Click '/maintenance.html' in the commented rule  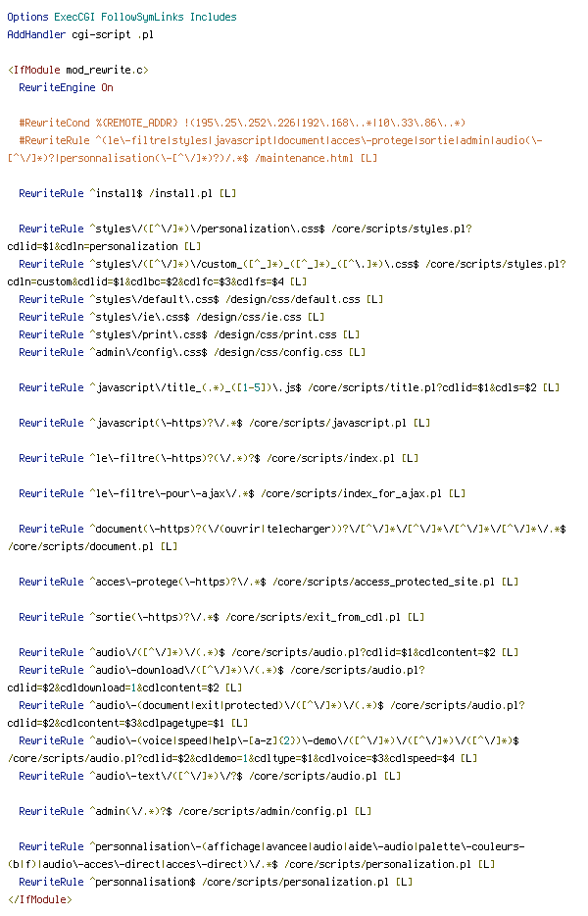(x=304, y=158)
